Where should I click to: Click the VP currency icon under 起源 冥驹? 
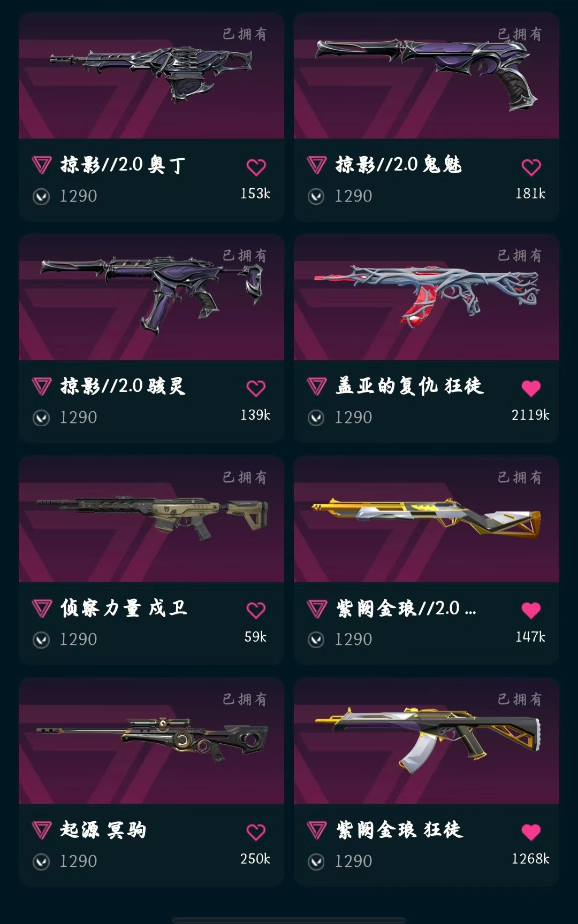point(41,861)
